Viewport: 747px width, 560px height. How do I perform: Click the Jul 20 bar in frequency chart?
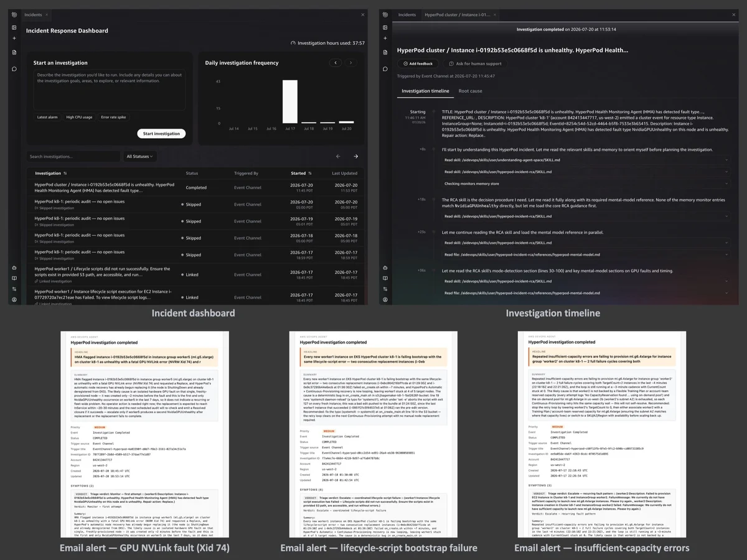[347, 122]
